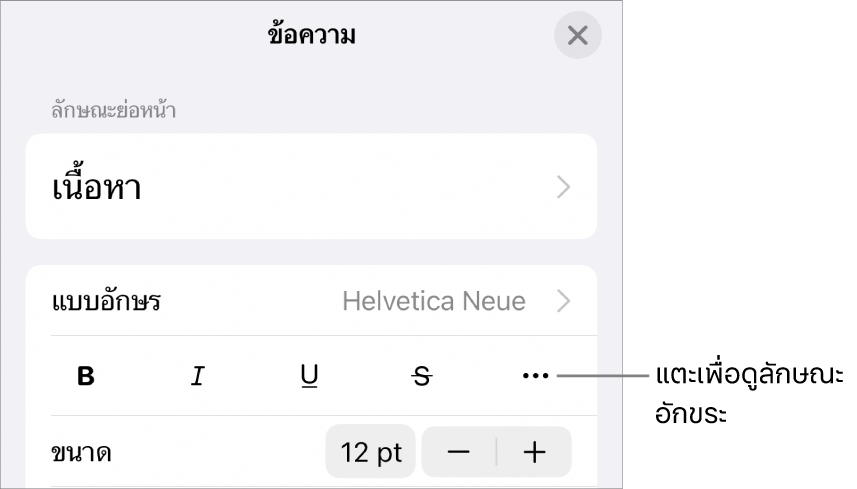
Task: Toggle bold formatting with the B icon
Action: pos(86,376)
